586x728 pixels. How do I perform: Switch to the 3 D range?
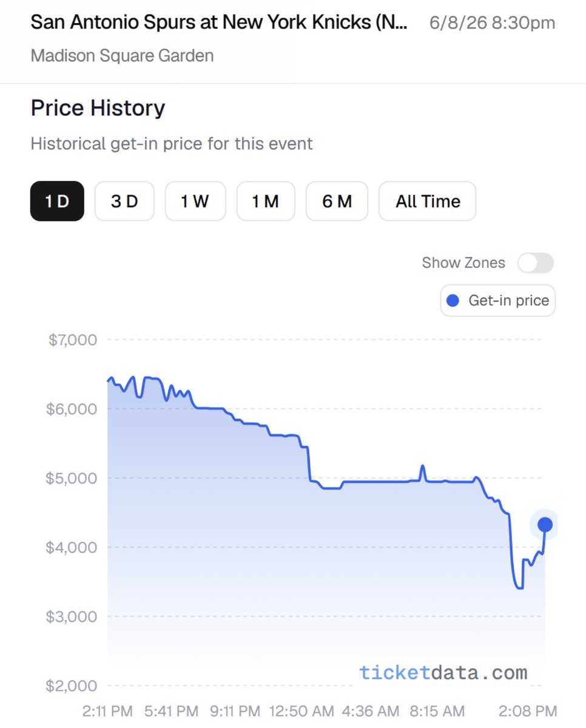point(124,201)
